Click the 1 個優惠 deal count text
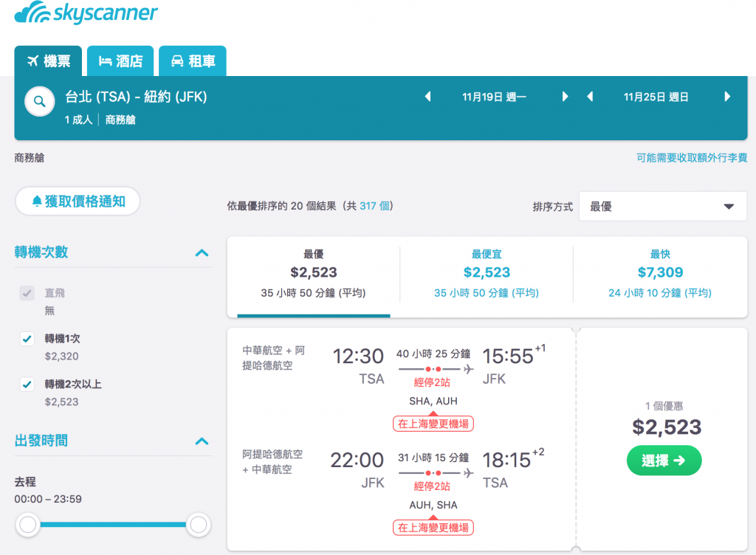 click(664, 406)
